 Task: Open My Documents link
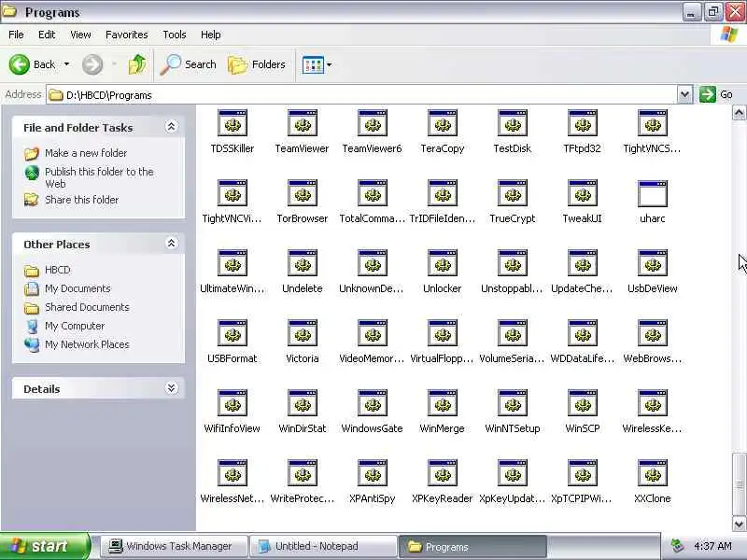(78, 288)
